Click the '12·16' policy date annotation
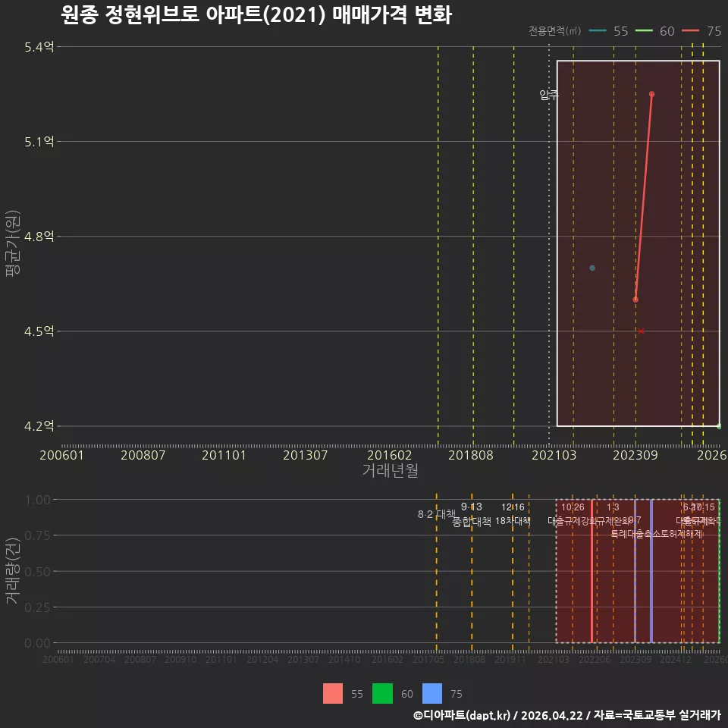The image size is (728, 728). coord(513,507)
